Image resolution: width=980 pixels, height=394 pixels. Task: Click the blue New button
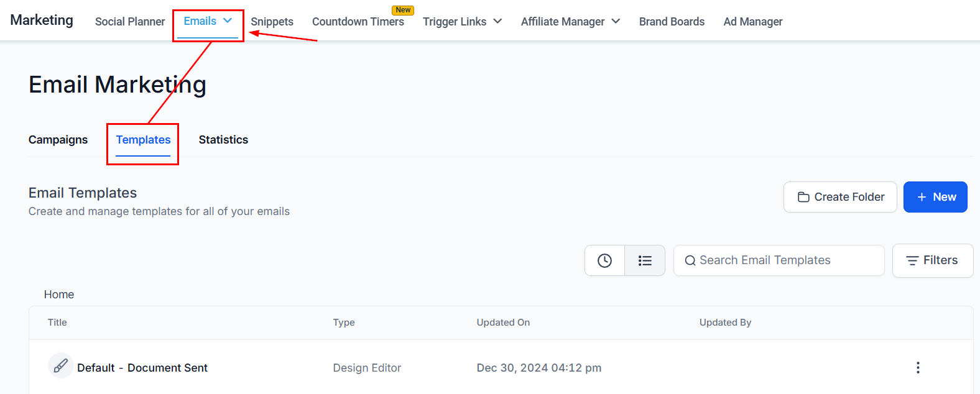coord(935,197)
